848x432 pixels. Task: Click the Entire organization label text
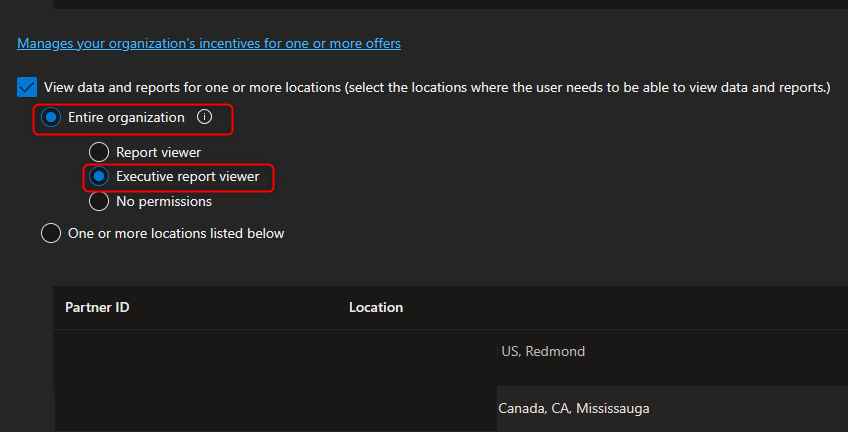[126, 117]
